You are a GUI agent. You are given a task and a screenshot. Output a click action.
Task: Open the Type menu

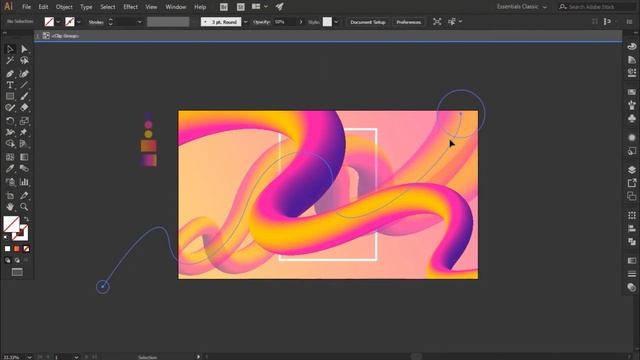[86, 7]
